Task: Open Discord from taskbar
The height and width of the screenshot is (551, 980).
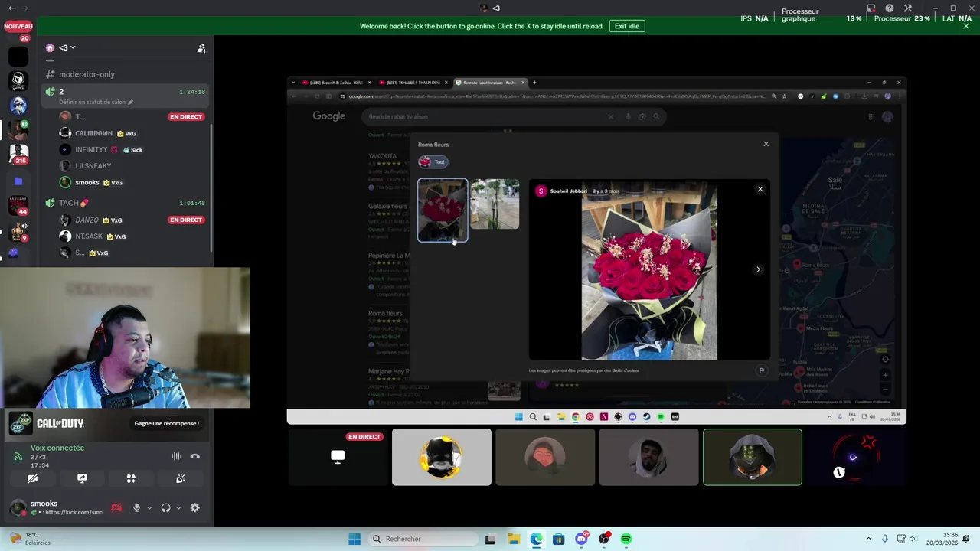Action: click(x=581, y=539)
